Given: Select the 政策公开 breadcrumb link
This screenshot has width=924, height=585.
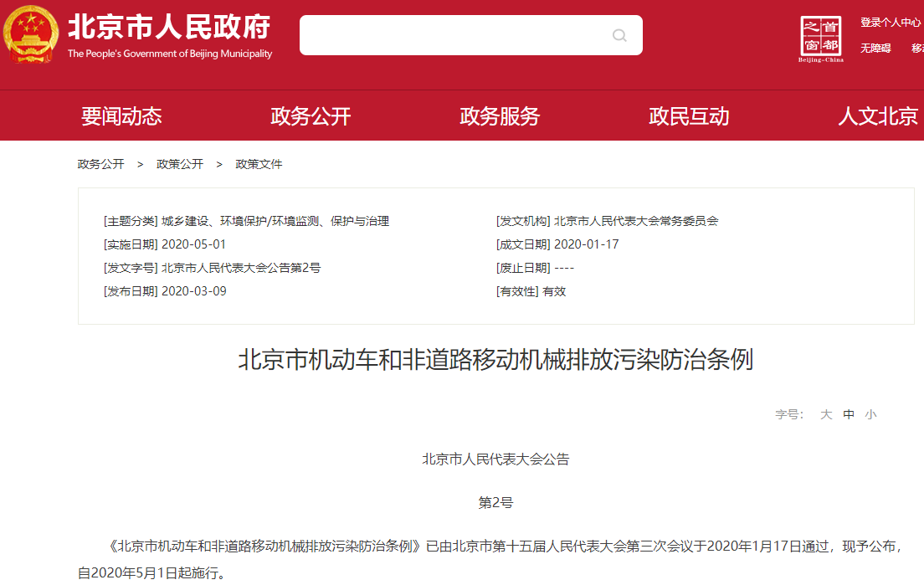Looking at the screenshot, I should [x=178, y=163].
